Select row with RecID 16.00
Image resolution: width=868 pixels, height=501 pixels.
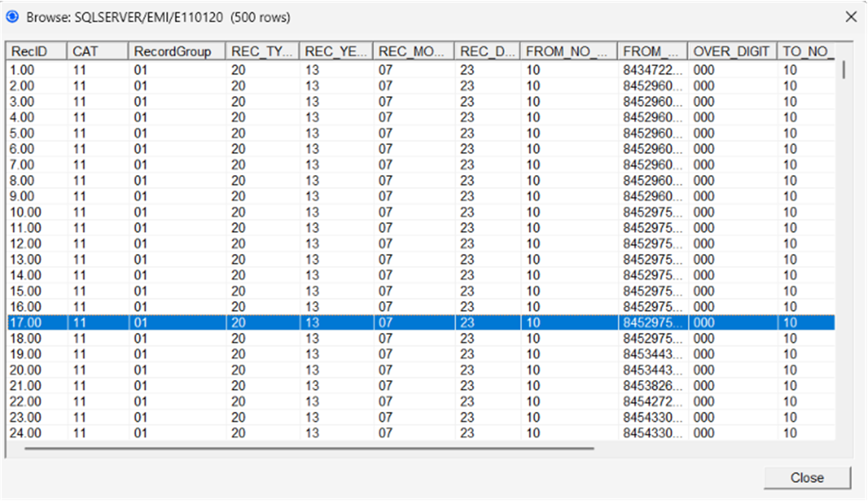(x=420, y=307)
